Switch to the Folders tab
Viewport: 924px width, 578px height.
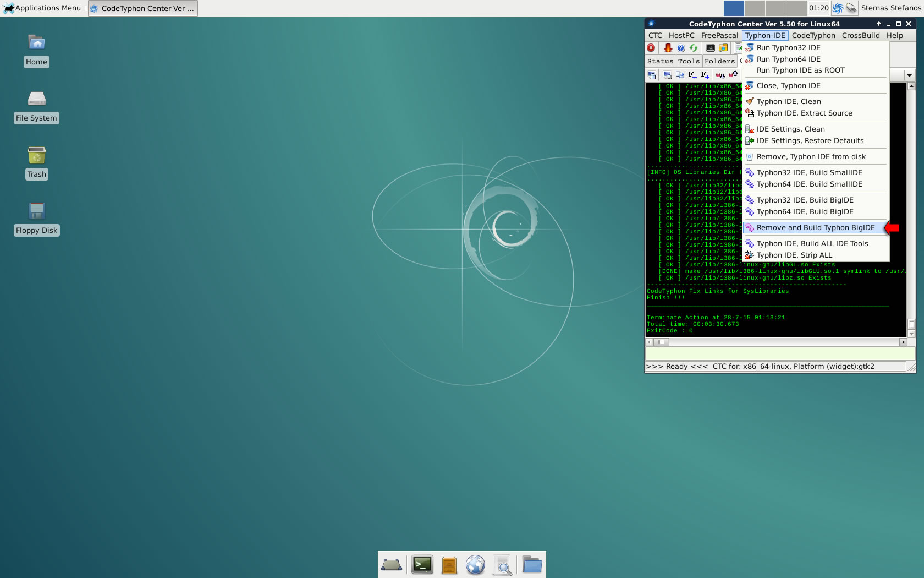tap(719, 61)
